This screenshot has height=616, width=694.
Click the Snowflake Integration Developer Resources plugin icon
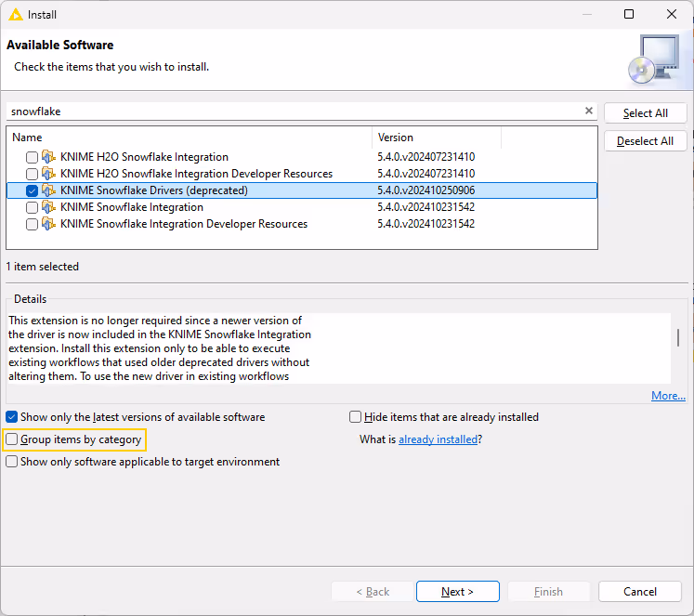pos(49,224)
